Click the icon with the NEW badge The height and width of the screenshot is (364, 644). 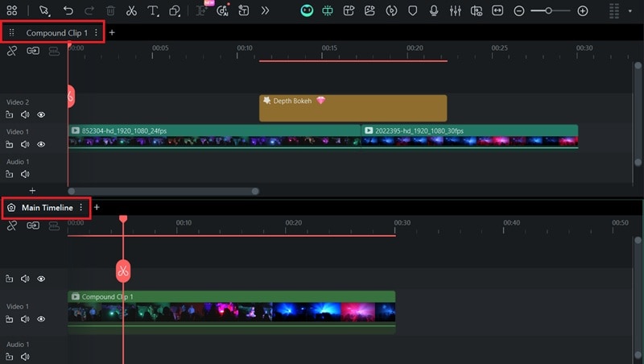(x=201, y=10)
